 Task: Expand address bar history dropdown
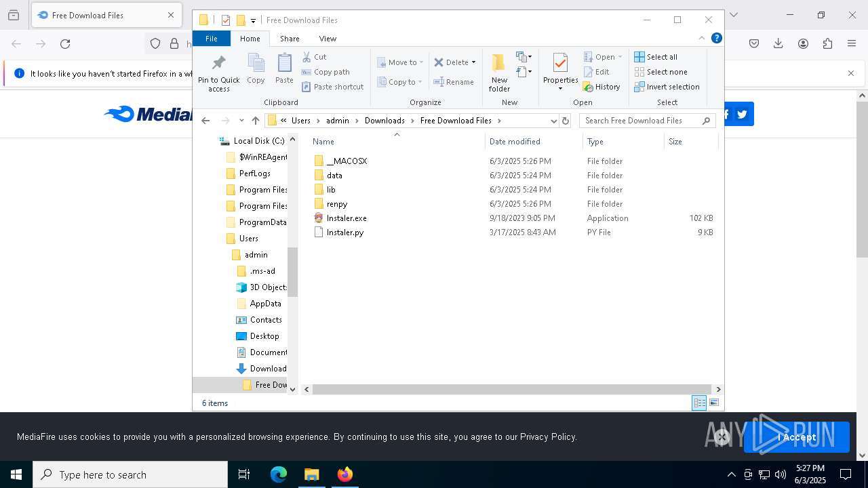[553, 121]
